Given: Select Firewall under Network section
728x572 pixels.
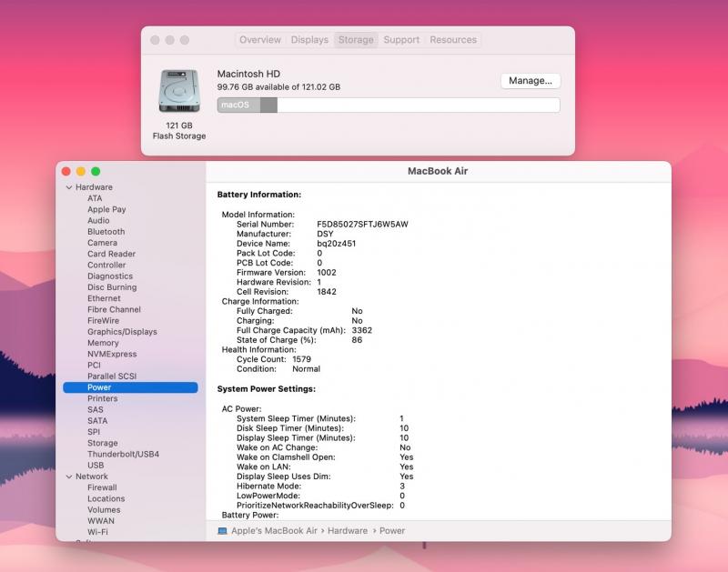Looking at the screenshot, I should point(102,487).
